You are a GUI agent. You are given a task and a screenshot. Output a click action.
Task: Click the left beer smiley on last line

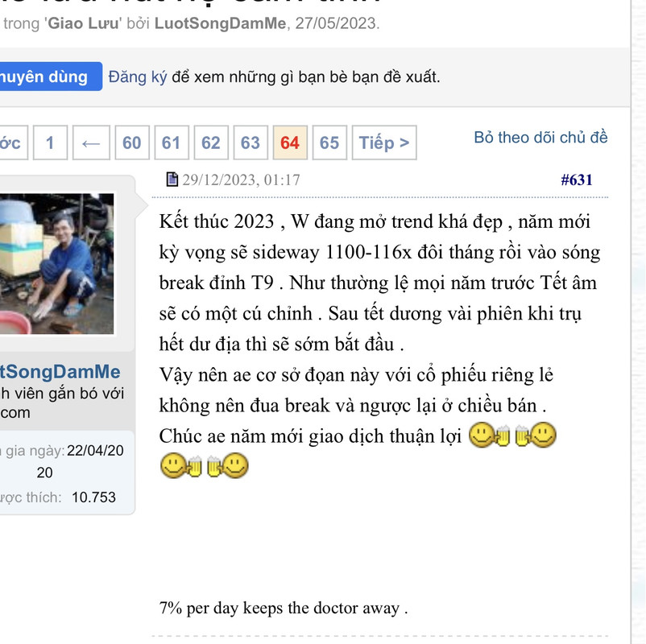pos(181,466)
